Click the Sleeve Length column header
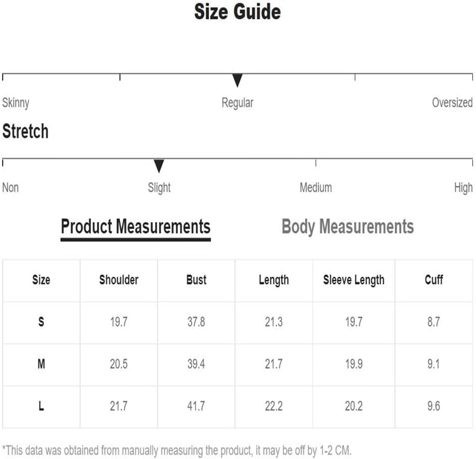 (354, 280)
